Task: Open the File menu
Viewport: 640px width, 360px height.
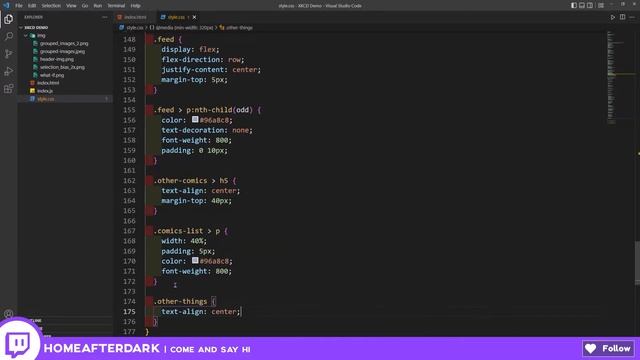Action: tap(19, 6)
